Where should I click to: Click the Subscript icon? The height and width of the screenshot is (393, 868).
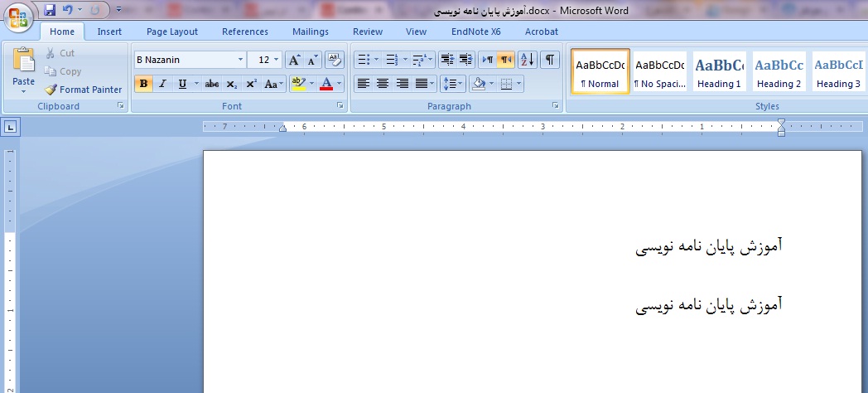coord(232,84)
